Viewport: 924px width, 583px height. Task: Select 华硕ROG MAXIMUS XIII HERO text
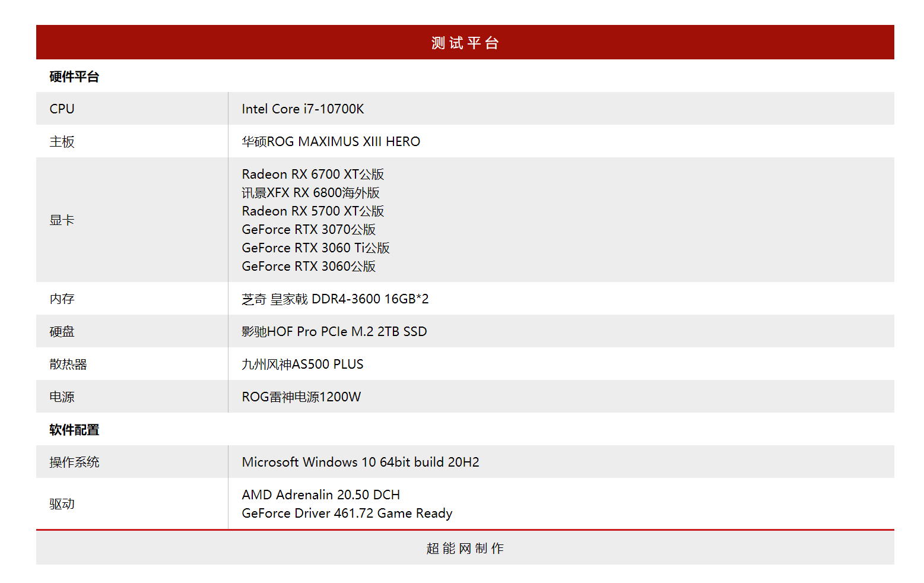[331, 141]
